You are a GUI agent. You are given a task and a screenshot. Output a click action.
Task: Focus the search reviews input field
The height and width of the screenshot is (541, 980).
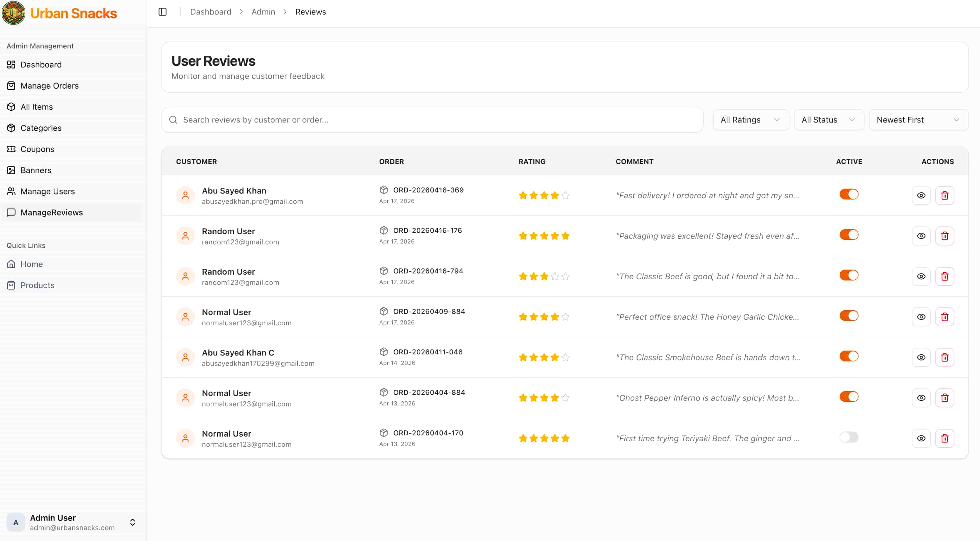tap(432, 120)
